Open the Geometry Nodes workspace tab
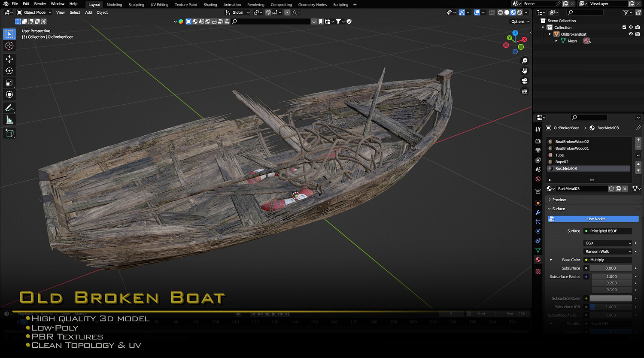The width and height of the screenshot is (644, 358). (x=313, y=5)
